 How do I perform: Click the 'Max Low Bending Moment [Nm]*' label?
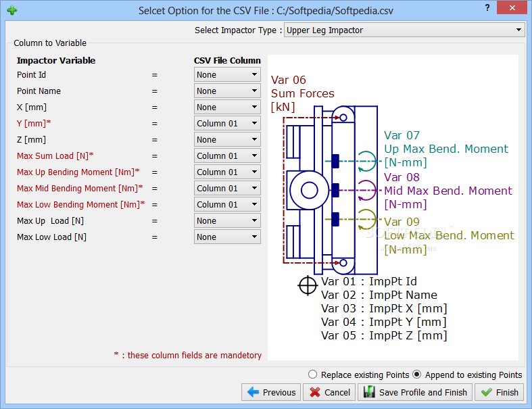coord(80,205)
